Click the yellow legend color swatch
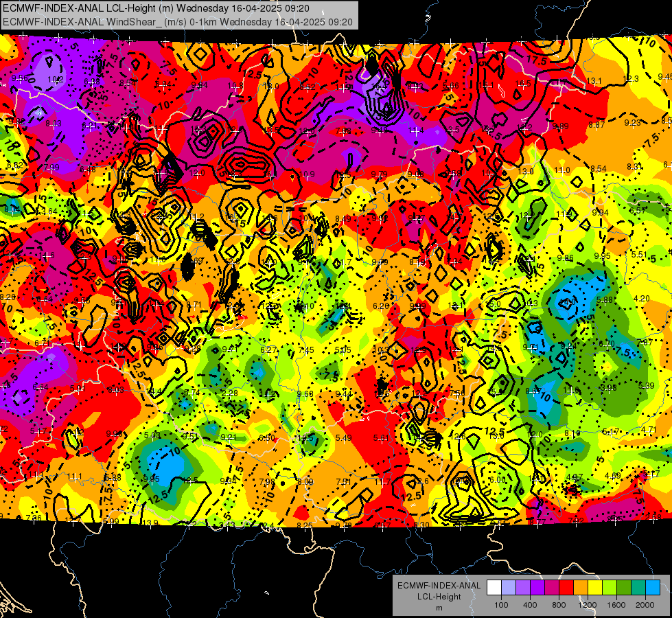The width and height of the screenshot is (672, 618). click(595, 587)
